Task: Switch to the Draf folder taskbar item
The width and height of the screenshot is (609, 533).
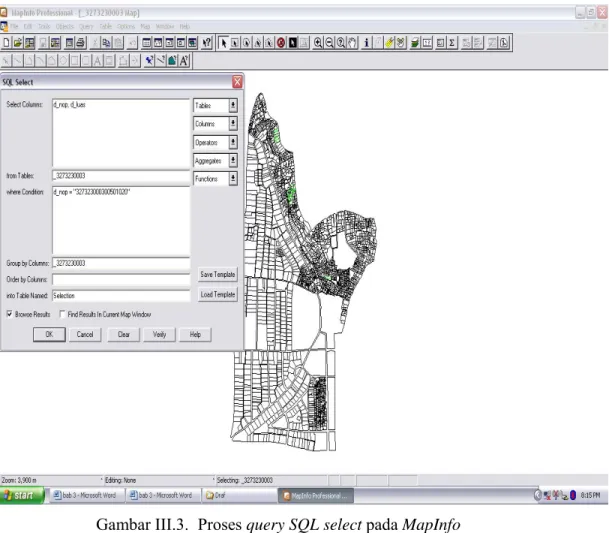Action: pos(241,495)
